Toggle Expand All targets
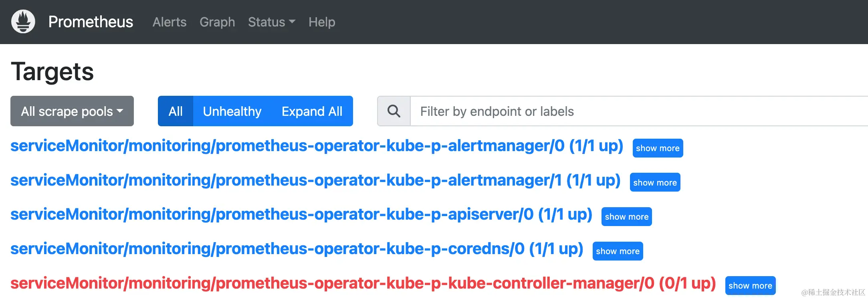 pos(312,111)
